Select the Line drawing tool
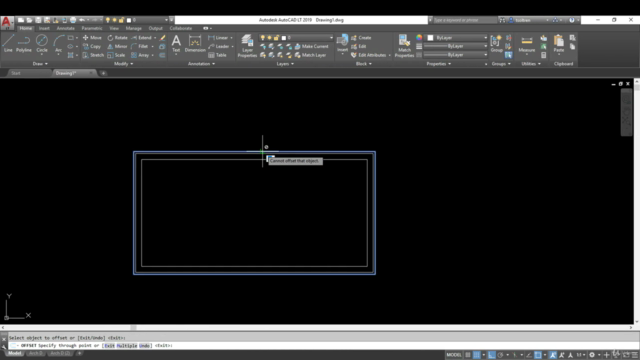640x360 pixels. point(8,43)
